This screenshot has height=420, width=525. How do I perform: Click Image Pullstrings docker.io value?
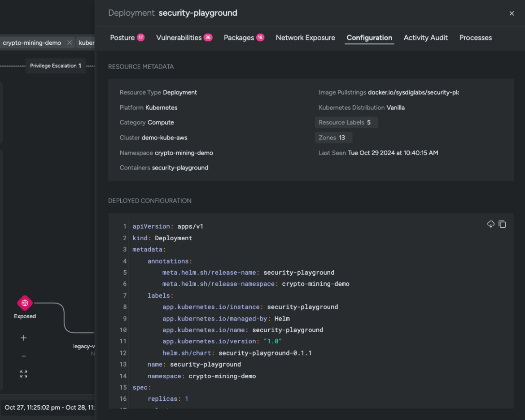pos(413,92)
